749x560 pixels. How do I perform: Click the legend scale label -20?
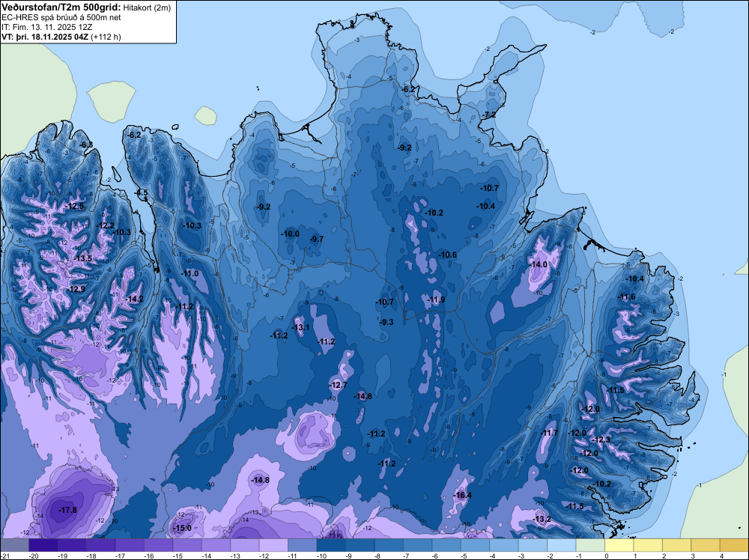pos(34,556)
